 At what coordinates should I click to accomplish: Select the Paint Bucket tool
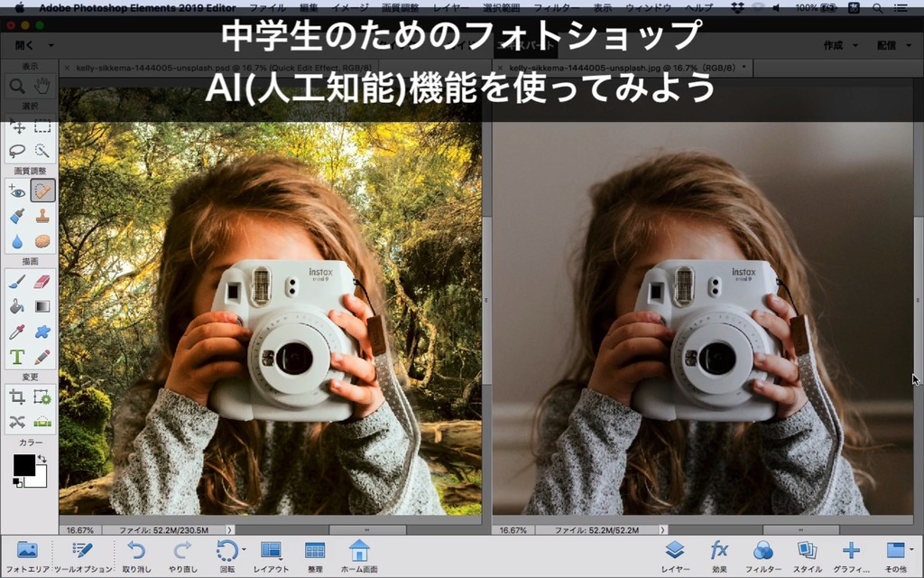click(x=17, y=306)
